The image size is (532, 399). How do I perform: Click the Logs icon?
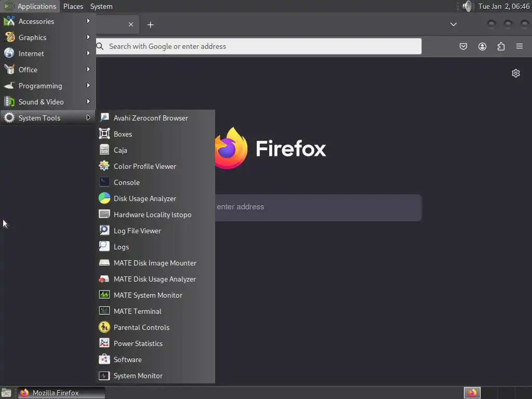tap(104, 246)
